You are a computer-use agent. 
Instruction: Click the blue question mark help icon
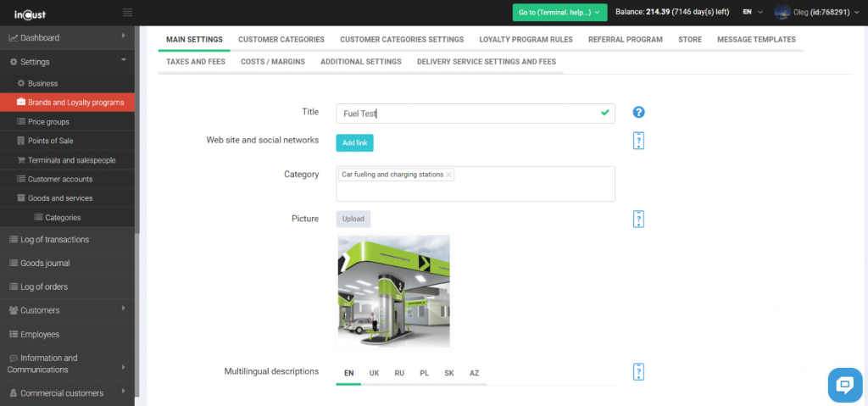click(x=639, y=113)
